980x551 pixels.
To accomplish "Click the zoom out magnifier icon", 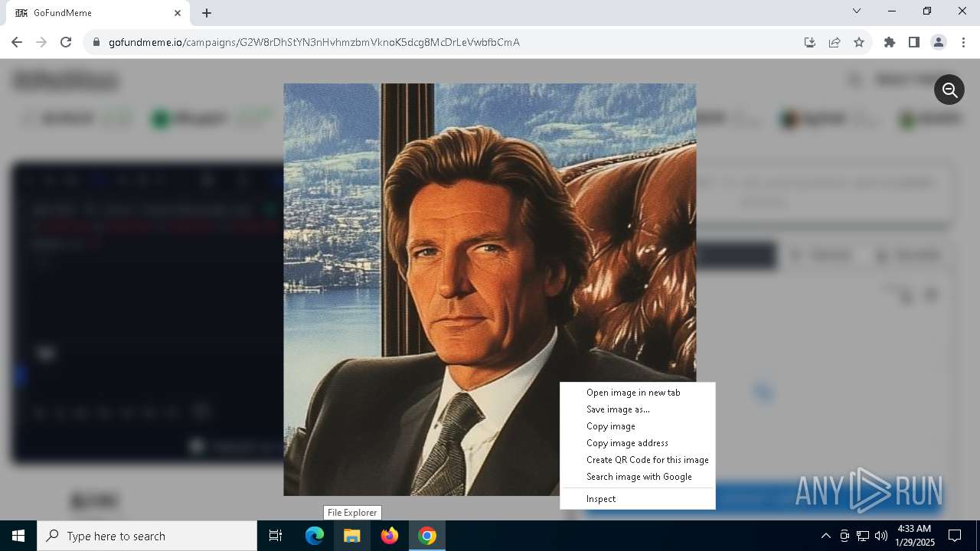I will pos(949,90).
